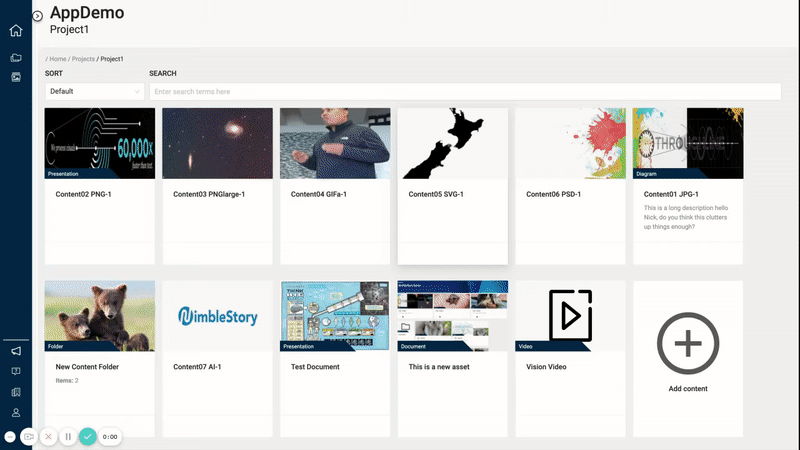Finish recording with the green checkmark
Viewport: 800px width, 450px height.
pos(88,437)
